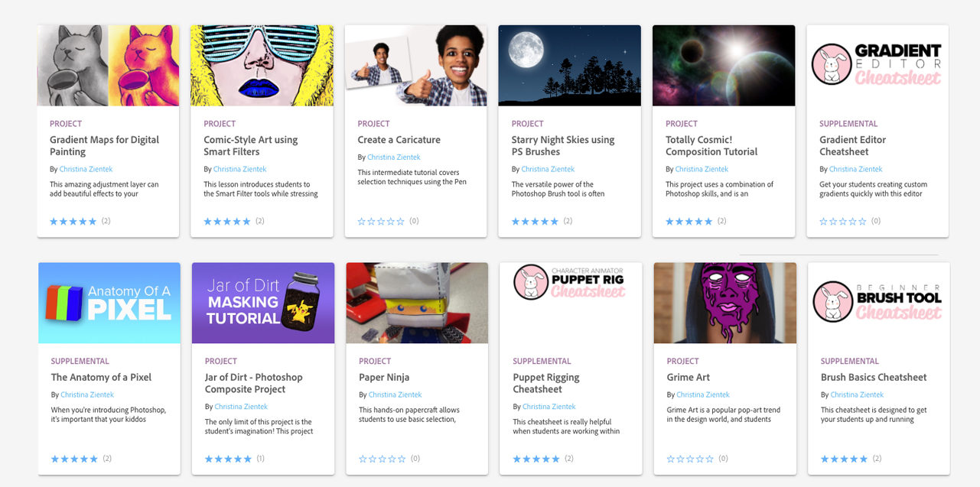Click the author name under Brush Basics Cheatsheet

857,394
